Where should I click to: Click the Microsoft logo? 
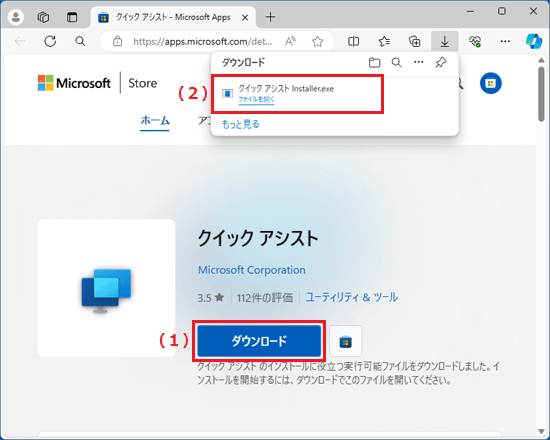74,83
